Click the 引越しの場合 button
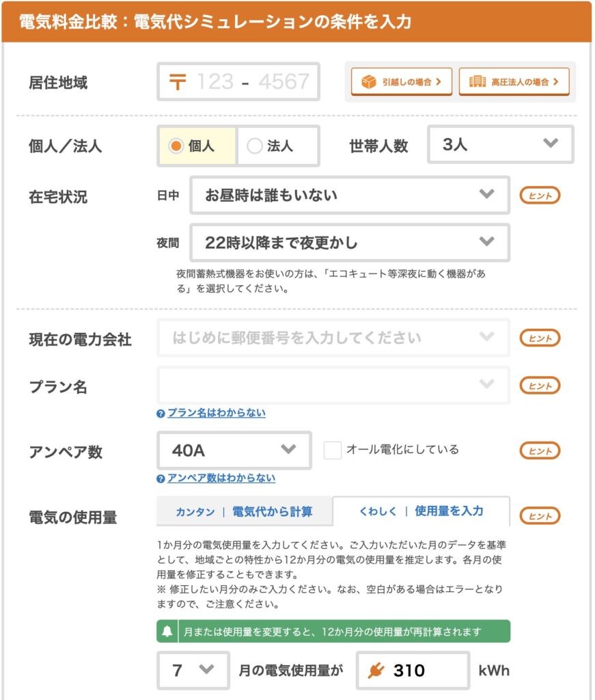 [402, 82]
